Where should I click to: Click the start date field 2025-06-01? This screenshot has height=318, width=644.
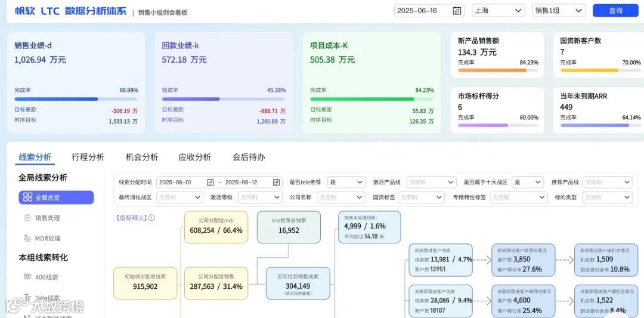[x=187, y=182]
